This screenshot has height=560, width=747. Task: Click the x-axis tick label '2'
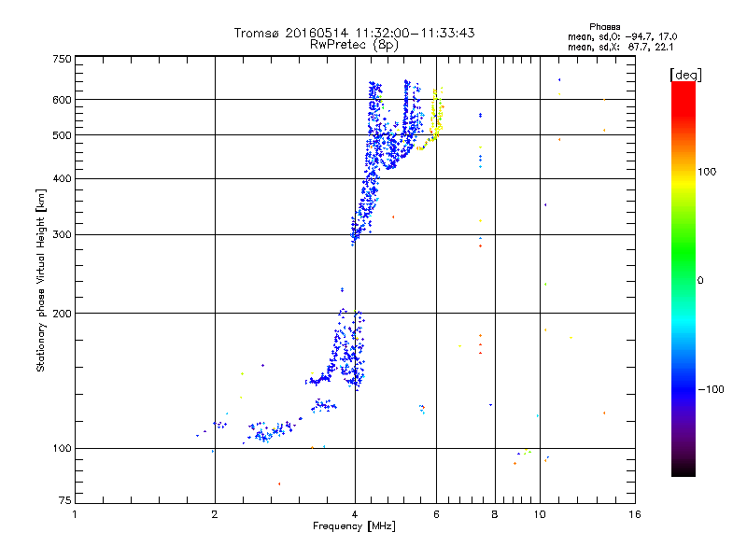(x=215, y=514)
